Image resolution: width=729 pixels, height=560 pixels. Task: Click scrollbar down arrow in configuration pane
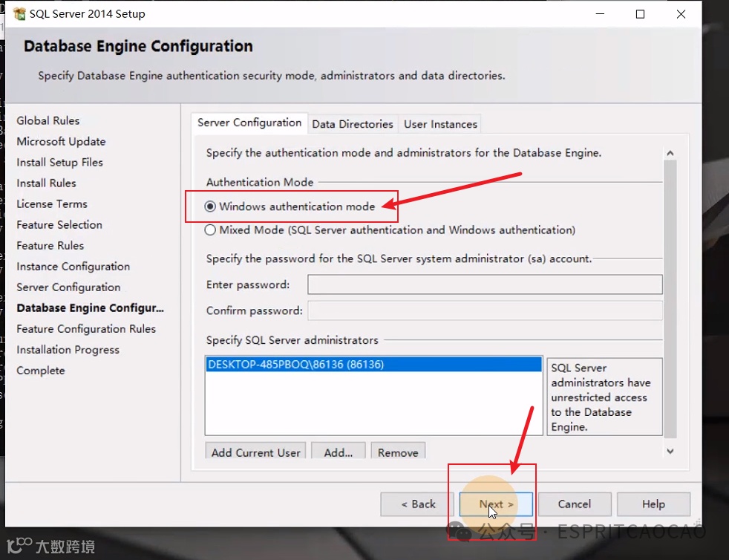pos(670,451)
